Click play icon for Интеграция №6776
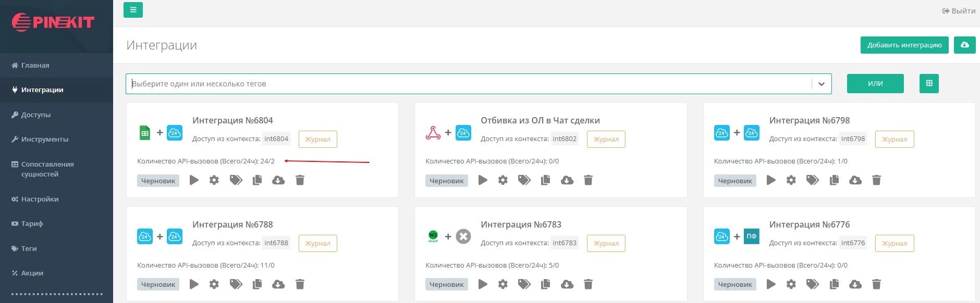 pos(771,284)
